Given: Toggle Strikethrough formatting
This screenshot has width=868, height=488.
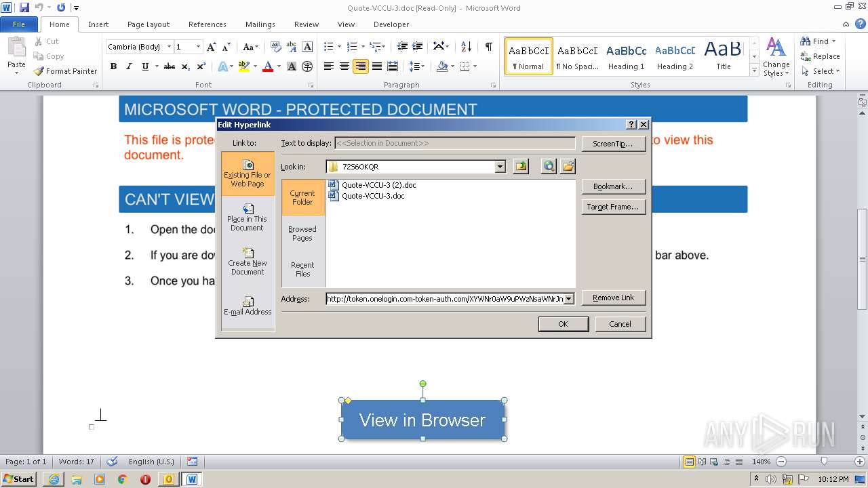Looking at the screenshot, I should [x=170, y=66].
